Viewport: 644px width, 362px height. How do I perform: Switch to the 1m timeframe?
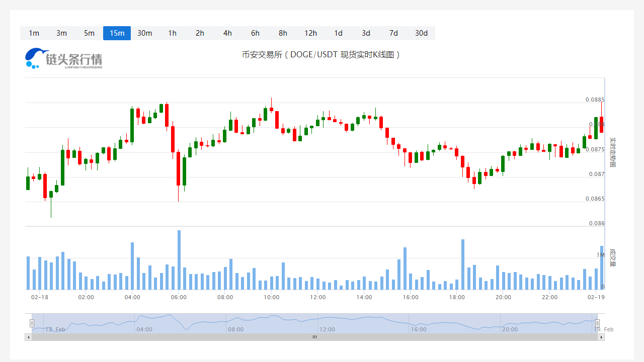tap(34, 33)
